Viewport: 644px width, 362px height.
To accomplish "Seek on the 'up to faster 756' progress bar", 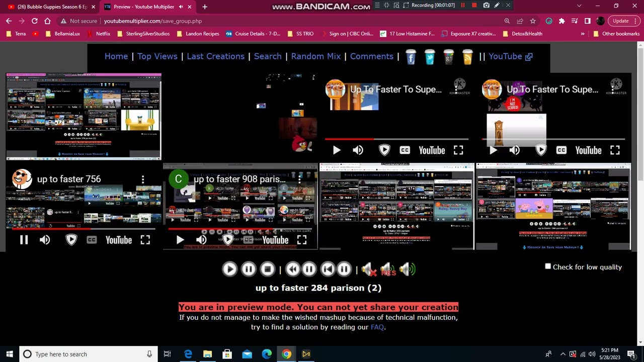I will click(x=84, y=229).
